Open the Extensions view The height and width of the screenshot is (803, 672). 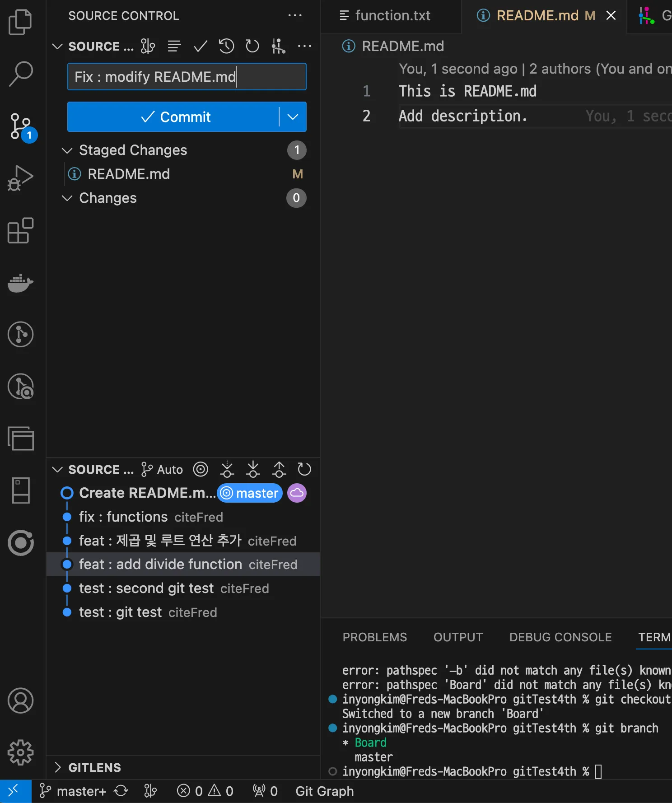(20, 231)
